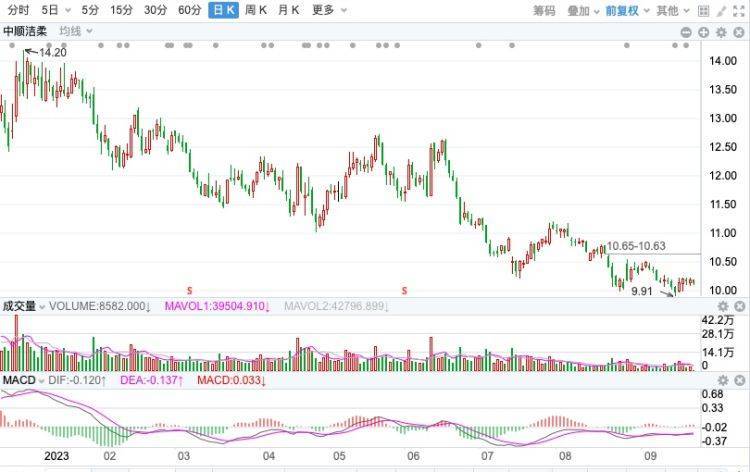Zoom out main chart with minus icon
This screenshot has height=472, width=750.
coord(686,33)
